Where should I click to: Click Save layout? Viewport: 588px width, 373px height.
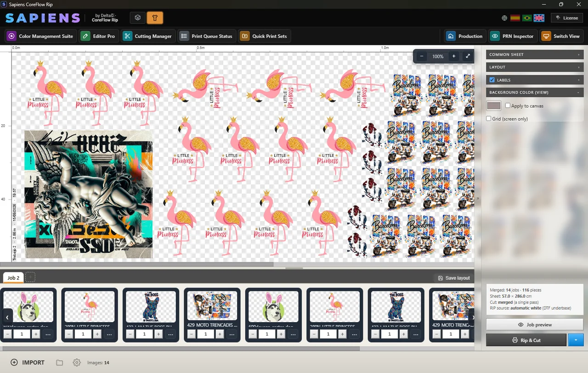(454, 278)
